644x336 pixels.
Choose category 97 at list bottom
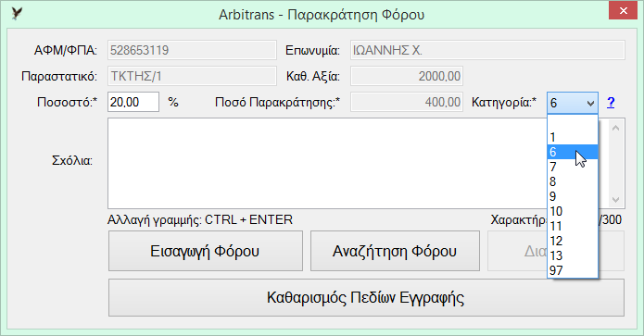point(573,270)
